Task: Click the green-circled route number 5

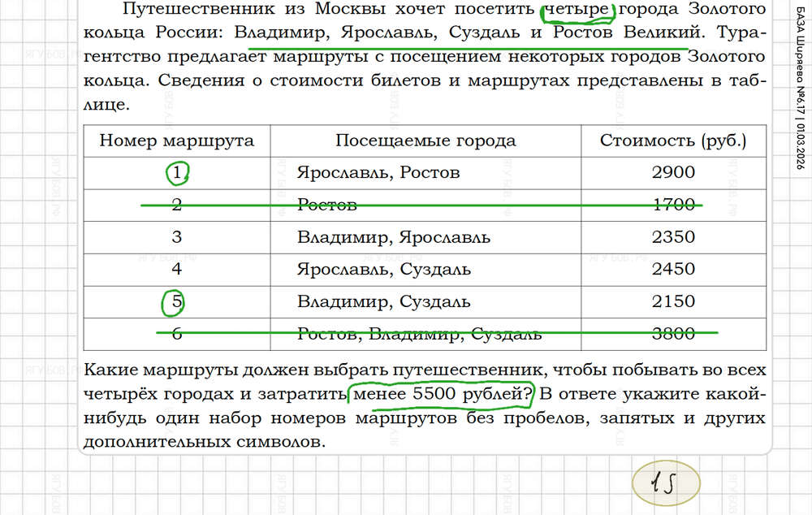Action: tap(176, 302)
